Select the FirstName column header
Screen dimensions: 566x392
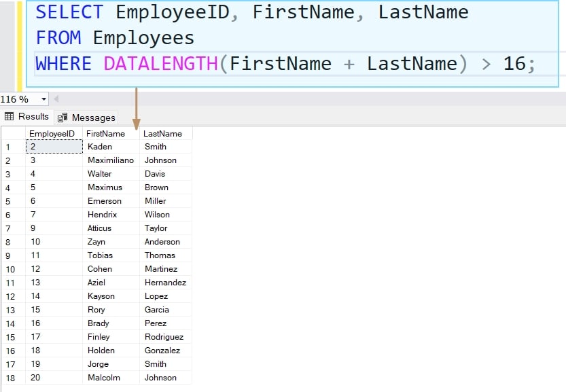tap(111, 133)
